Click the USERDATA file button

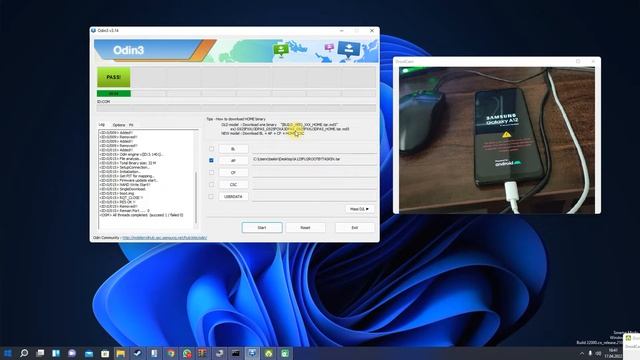pyautogui.click(x=233, y=196)
